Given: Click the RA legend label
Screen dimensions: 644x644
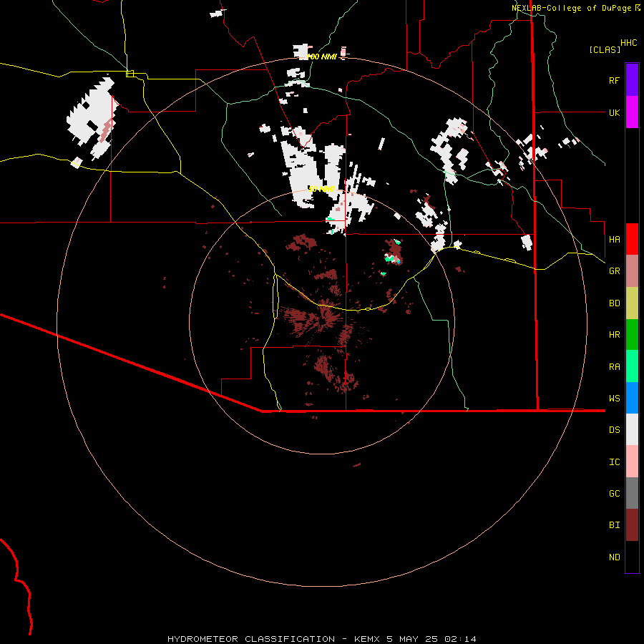Looking at the screenshot, I should tap(614, 367).
